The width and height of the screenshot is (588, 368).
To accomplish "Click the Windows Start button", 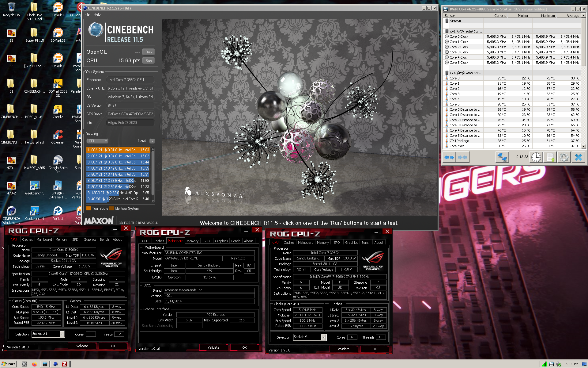I will [8, 364].
